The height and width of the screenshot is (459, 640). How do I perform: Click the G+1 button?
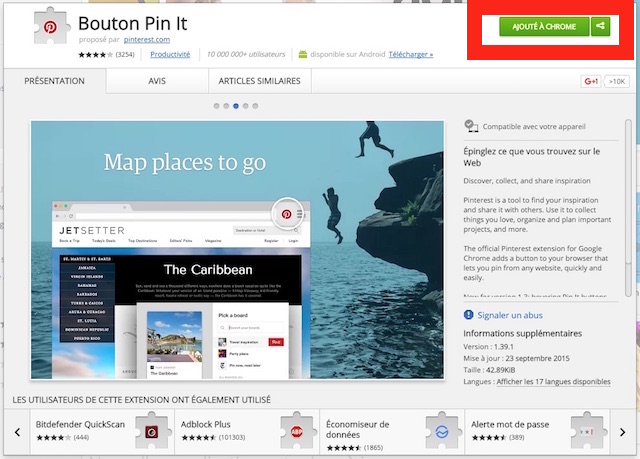(x=591, y=81)
